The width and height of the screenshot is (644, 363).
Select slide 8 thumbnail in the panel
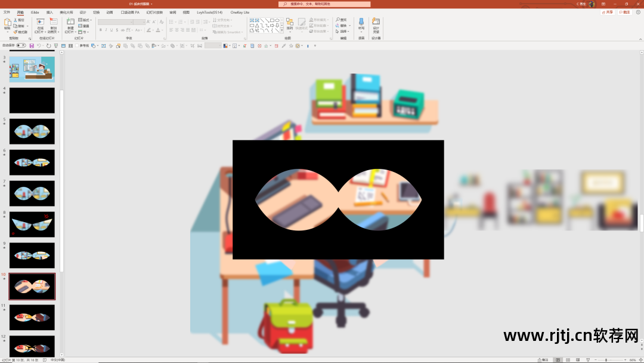32,224
